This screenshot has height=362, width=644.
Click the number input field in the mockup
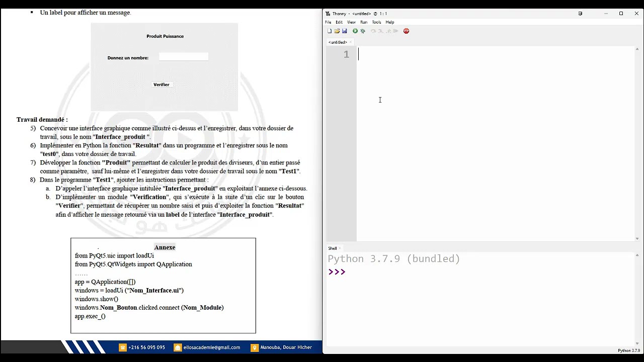pyautogui.click(x=184, y=57)
